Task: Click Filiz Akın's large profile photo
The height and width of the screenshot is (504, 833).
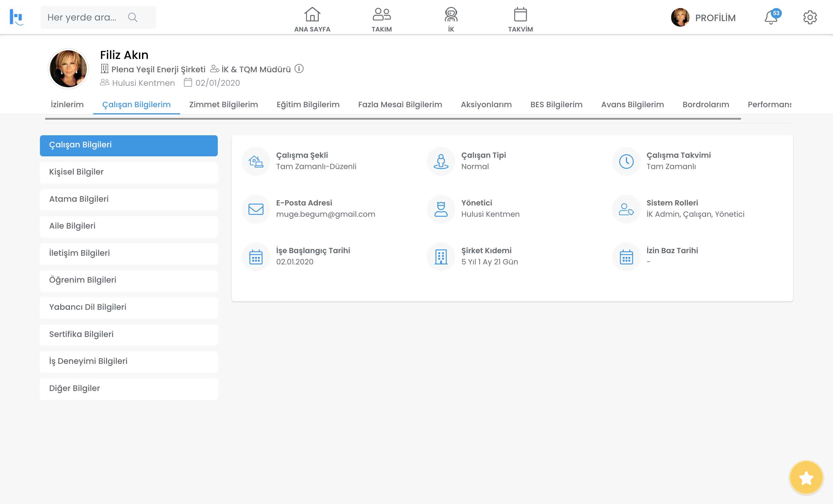Action: pos(68,68)
